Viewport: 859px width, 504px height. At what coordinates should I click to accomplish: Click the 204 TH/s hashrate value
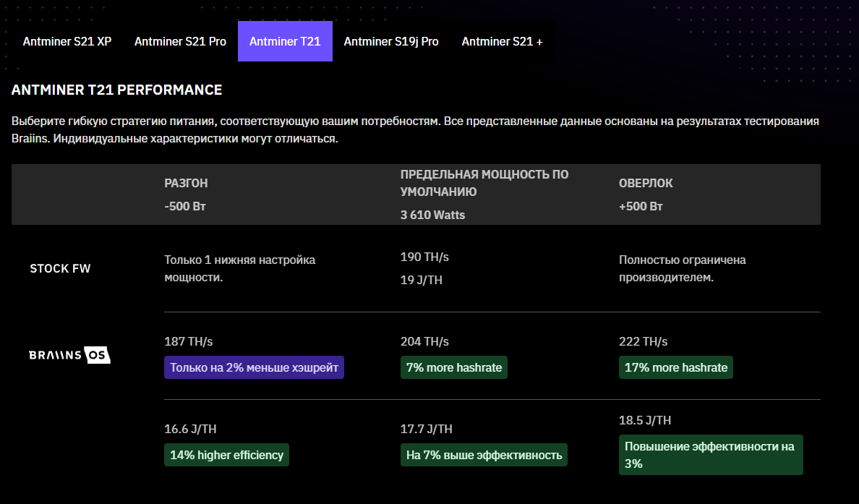click(x=424, y=341)
